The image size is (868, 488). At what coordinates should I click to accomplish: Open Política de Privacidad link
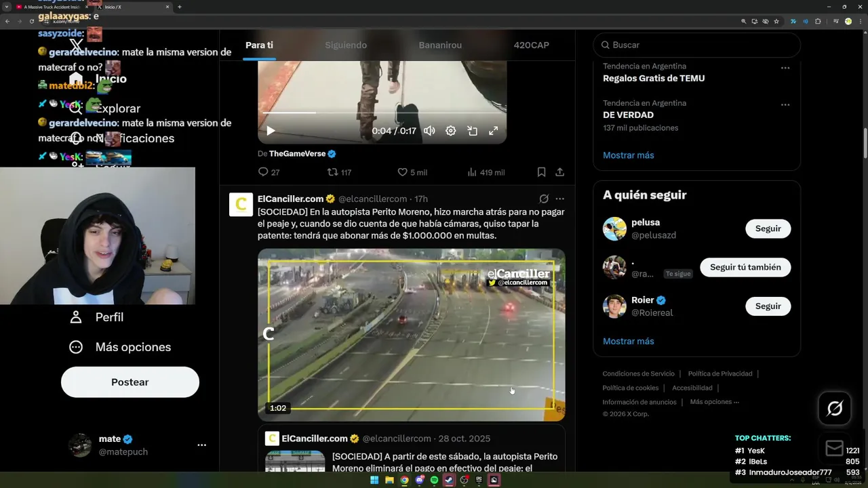tap(720, 373)
